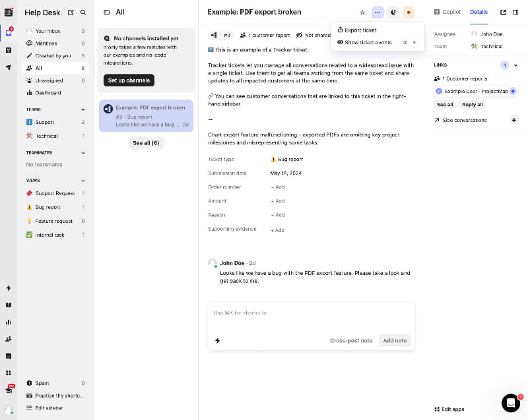This screenshot has height=420, width=528.
Task: Collapse the Teams section chevron
Action: pyautogui.click(x=83, y=109)
